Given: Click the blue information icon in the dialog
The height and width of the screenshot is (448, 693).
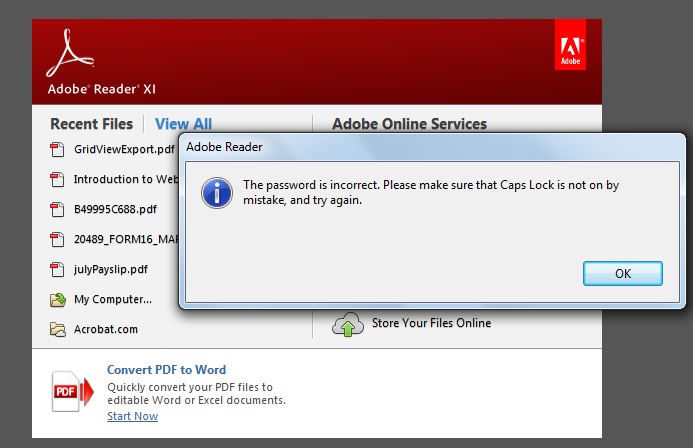Looking at the screenshot, I should [x=217, y=193].
